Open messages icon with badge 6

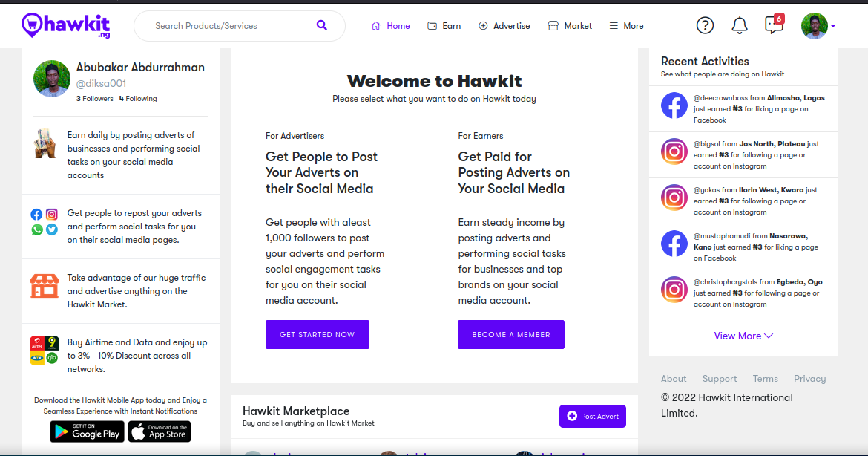[x=773, y=25]
